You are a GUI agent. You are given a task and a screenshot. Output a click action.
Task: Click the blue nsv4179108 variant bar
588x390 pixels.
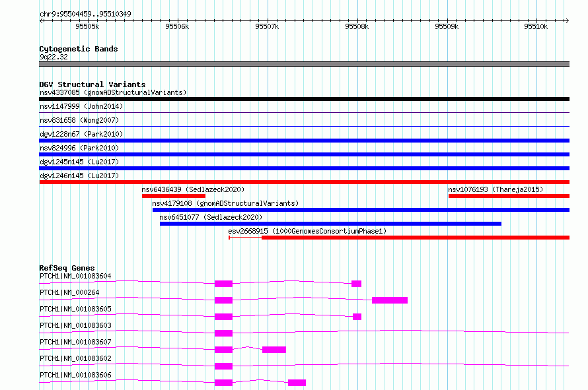point(361,210)
